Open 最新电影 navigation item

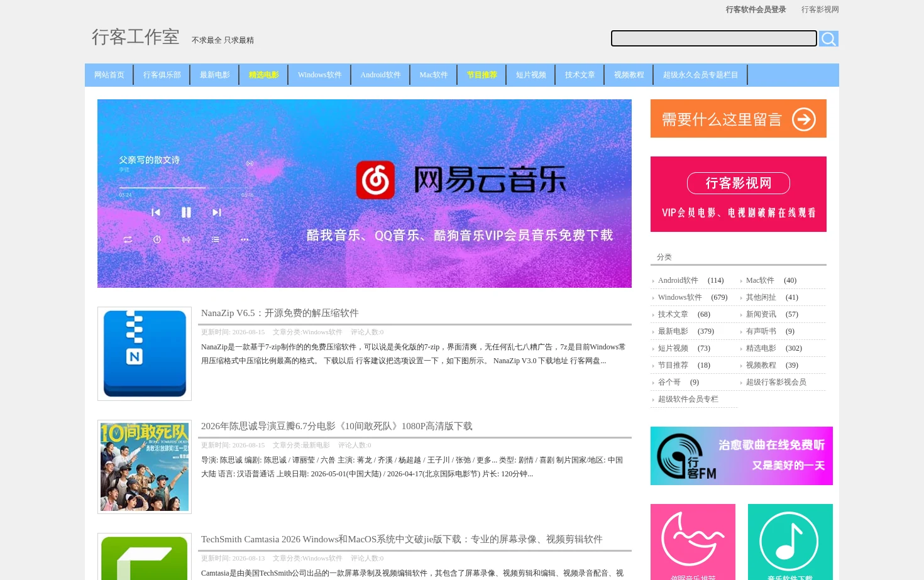coord(215,75)
